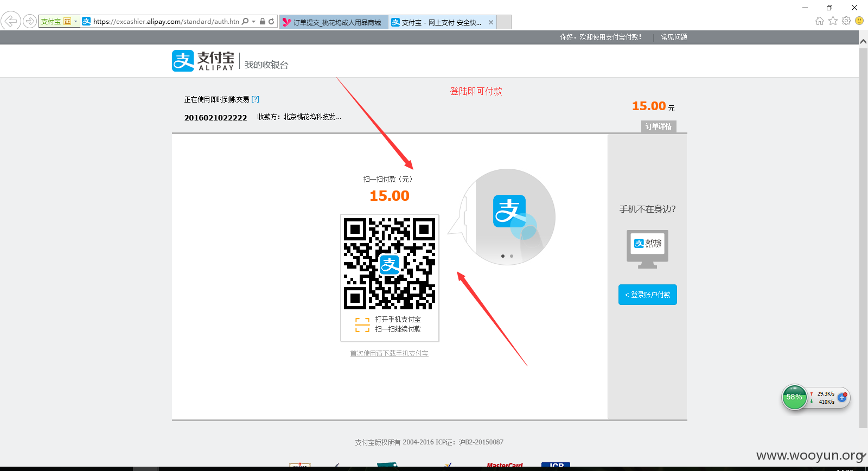Click the orange scan-frame icon
The height and width of the screenshot is (471, 868).
362,324
